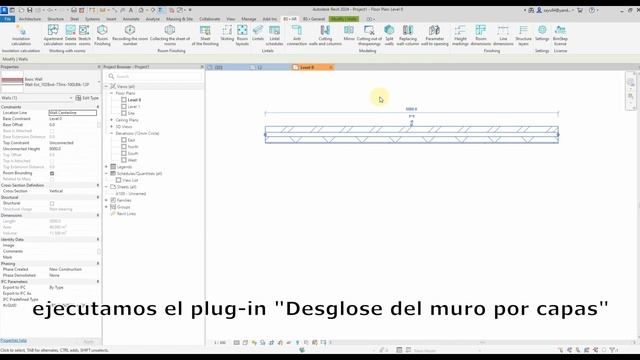Click the Stretch rooms ribbon icon
640x360 pixels.
point(84,35)
